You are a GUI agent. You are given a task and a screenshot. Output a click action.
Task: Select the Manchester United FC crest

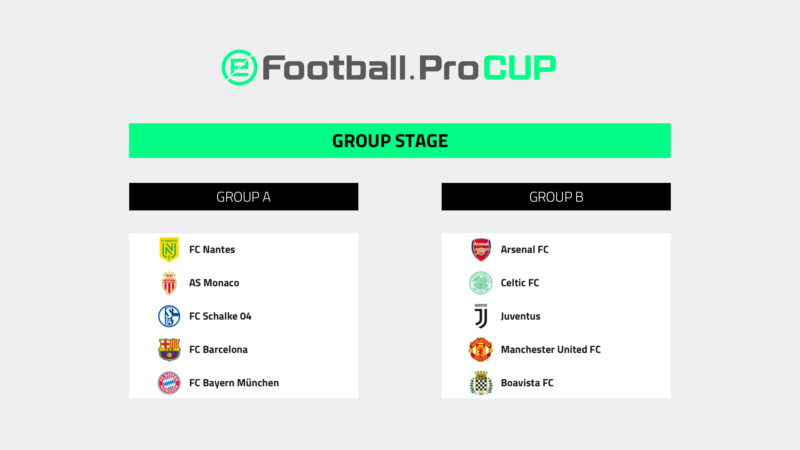(x=481, y=349)
